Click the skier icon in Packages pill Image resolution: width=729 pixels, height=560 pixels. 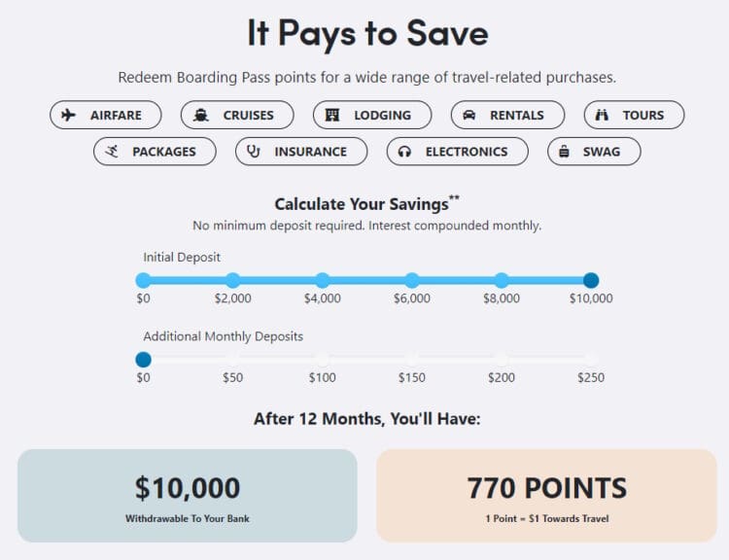pos(112,152)
